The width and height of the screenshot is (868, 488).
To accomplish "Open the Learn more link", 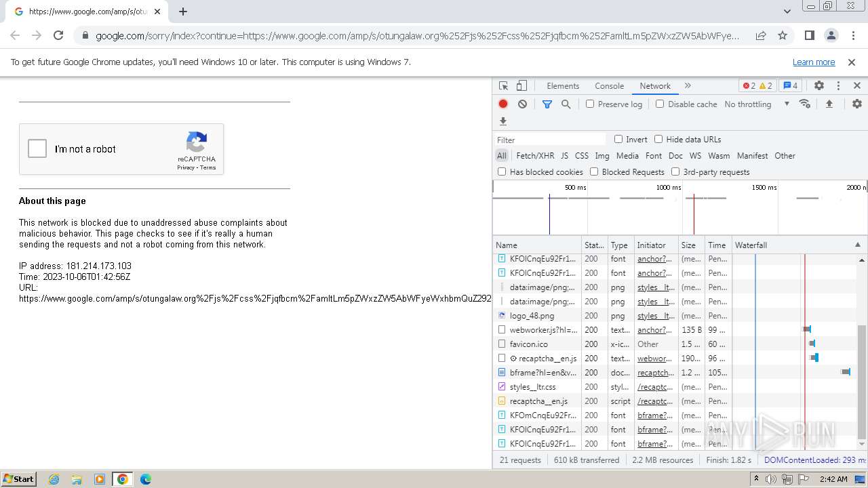I will (814, 62).
